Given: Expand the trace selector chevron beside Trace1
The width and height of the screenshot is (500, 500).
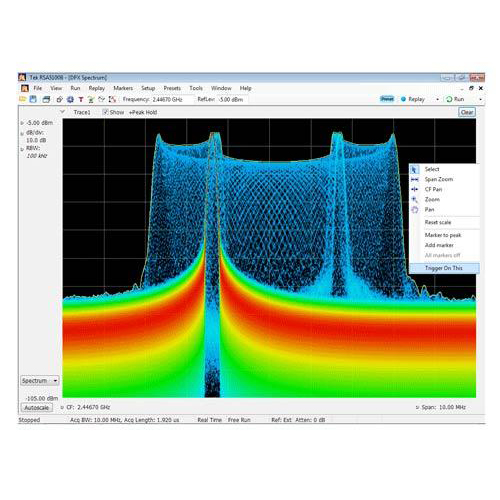Looking at the screenshot, I should [62, 112].
